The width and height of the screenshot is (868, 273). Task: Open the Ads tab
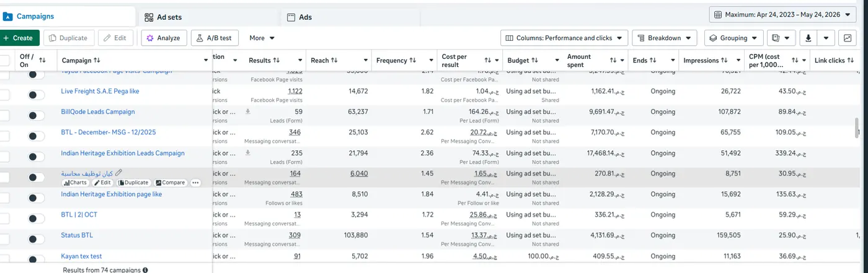pos(299,17)
